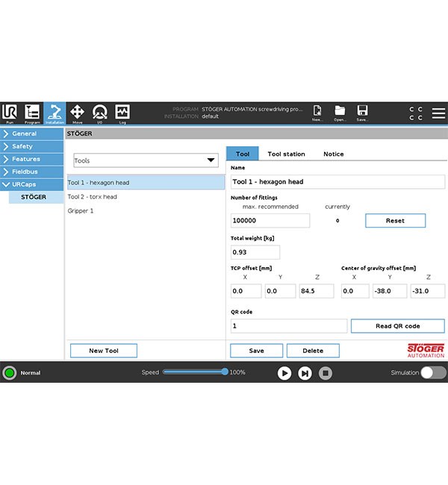Click the Open folder icon
The width and height of the screenshot is (448, 485).
(x=340, y=113)
